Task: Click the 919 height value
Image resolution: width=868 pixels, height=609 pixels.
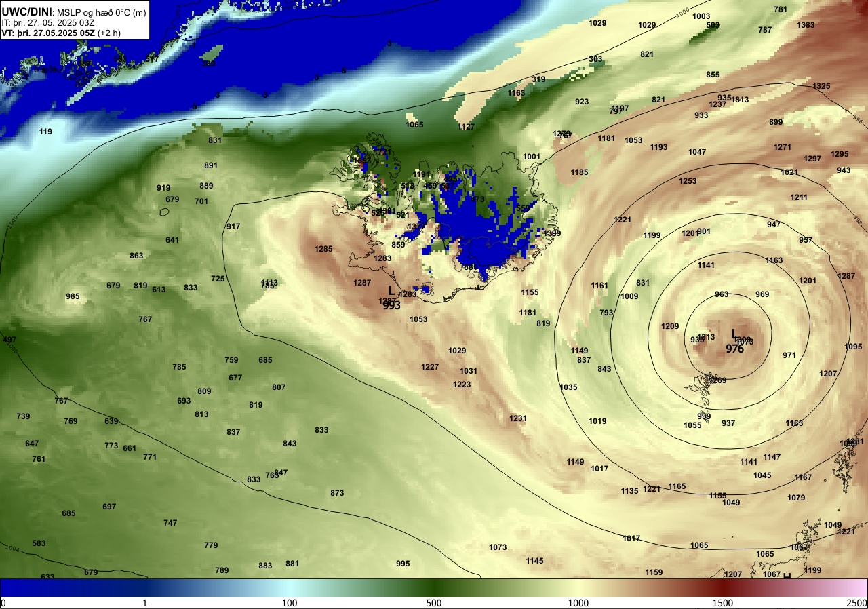Action: pyautogui.click(x=163, y=188)
